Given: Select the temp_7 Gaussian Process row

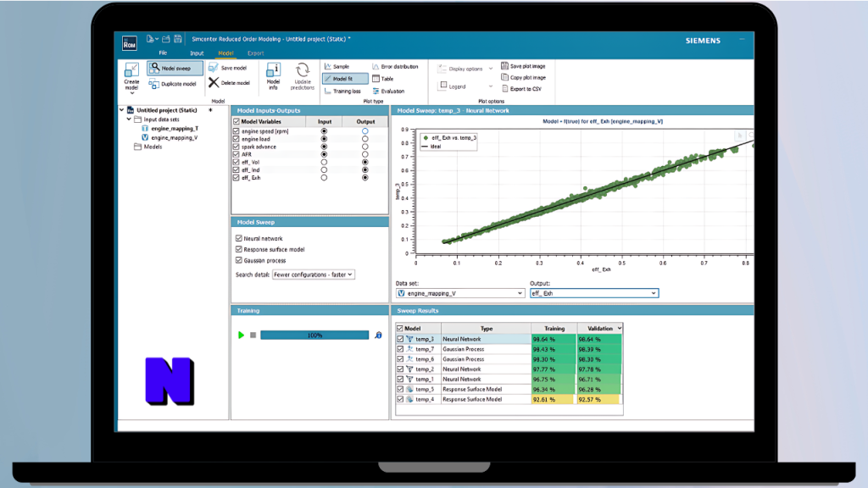Looking at the screenshot, I should pyautogui.click(x=509, y=349).
